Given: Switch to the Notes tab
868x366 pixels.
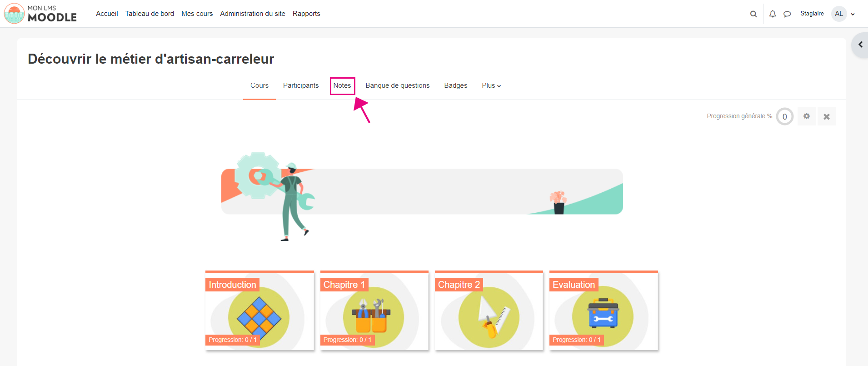Looking at the screenshot, I should (342, 85).
